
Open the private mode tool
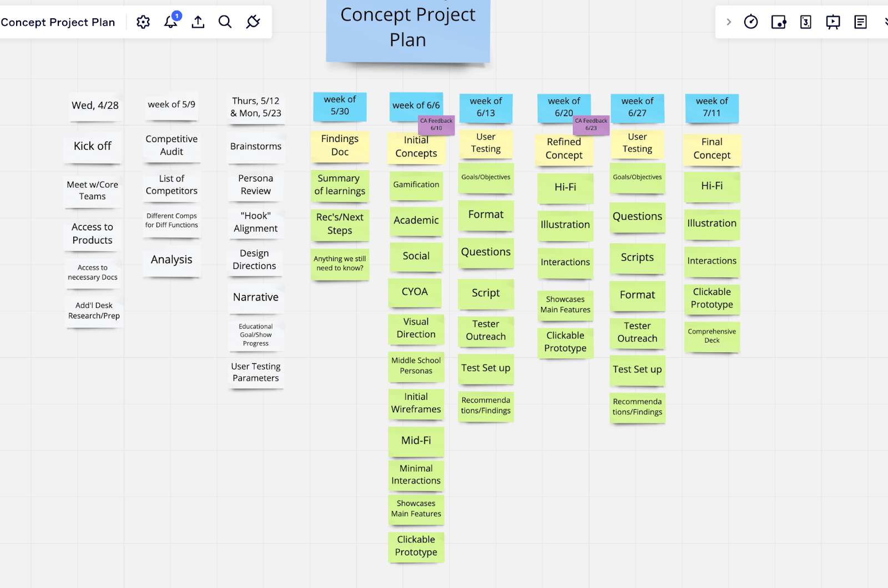[805, 22]
